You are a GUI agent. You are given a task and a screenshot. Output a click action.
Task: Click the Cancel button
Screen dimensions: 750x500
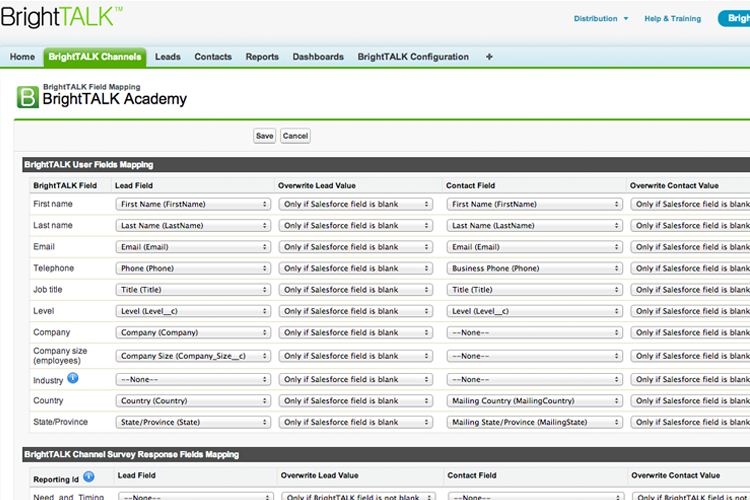tap(295, 136)
